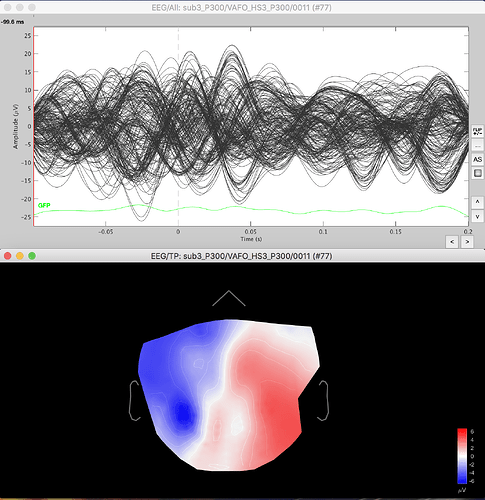The image size is (485, 500).
Task: Shrink time axis with left arrow button
Action: click(x=452, y=242)
